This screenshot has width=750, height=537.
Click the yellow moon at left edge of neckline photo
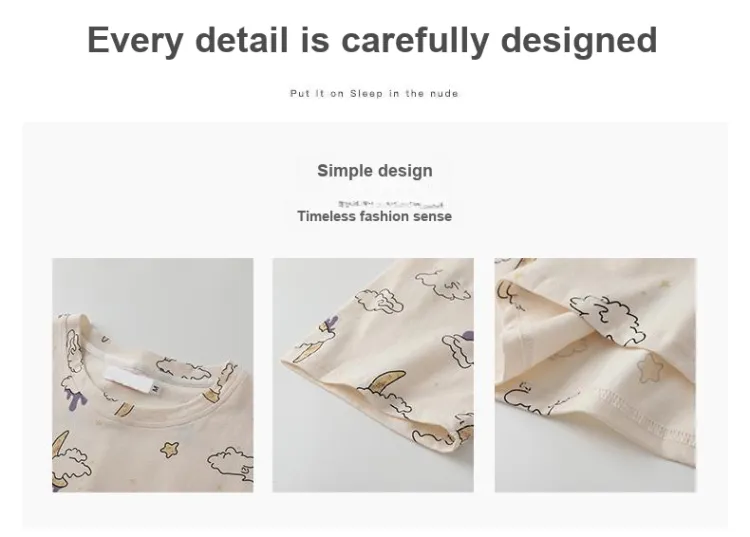[x=60, y=449]
